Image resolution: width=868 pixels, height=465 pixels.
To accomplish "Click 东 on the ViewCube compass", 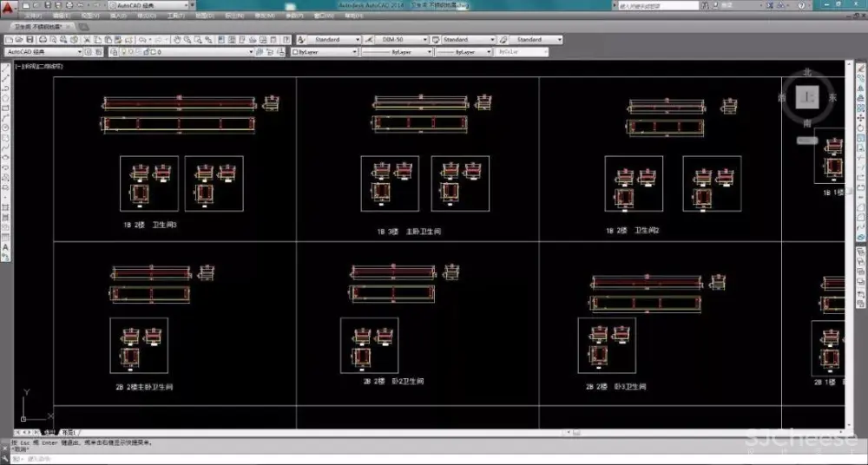I will click(x=832, y=98).
